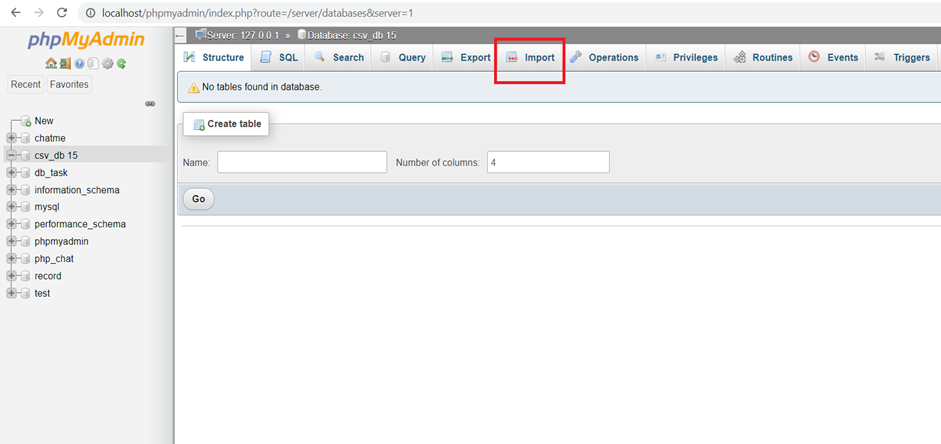
Task: Click the Go button
Action: pos(199,199)
